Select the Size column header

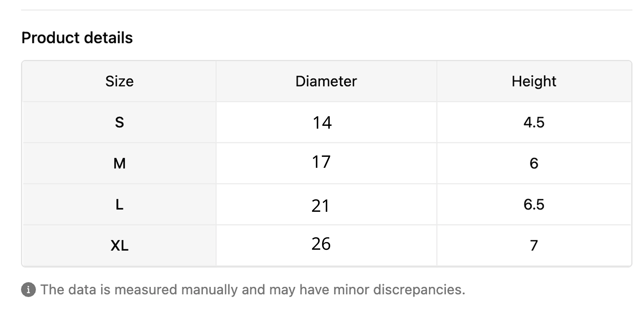119,81
